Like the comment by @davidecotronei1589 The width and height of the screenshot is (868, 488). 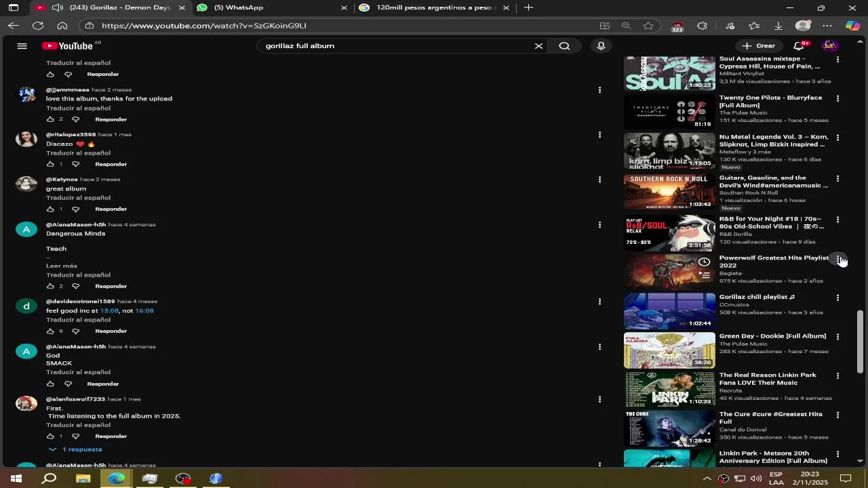click(x=50, y=331)
